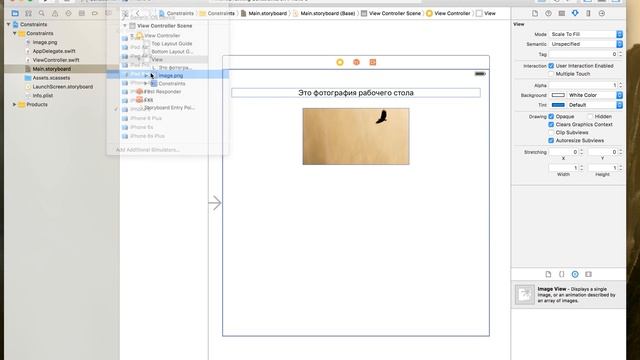Click the Alpha stepper
The image size is (640, 360).
620,85
